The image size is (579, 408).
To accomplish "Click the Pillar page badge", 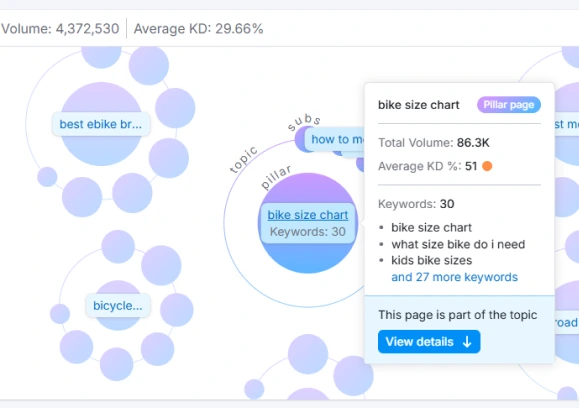I will tap(509, 105).
